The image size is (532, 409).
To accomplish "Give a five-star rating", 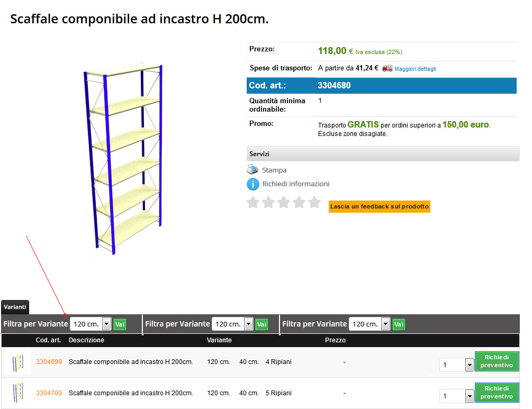I will tap(314, 202).
